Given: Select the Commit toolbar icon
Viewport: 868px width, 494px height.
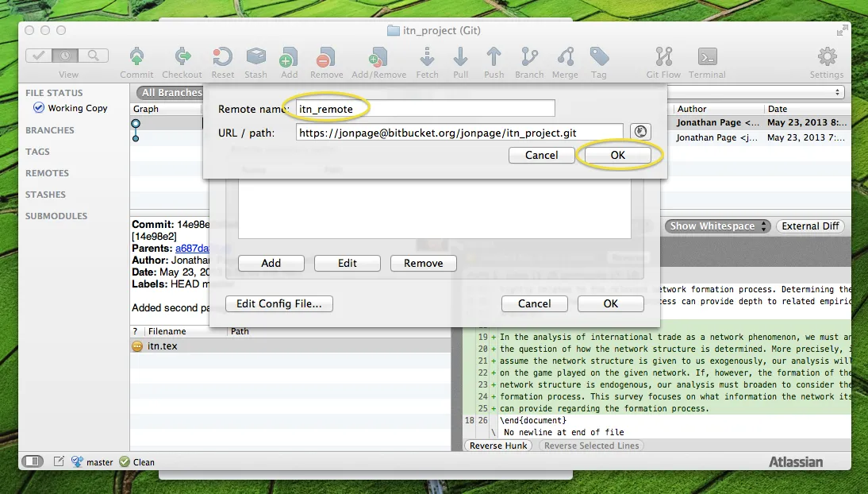Looking at the screenshot, I should tap(136, 57).
